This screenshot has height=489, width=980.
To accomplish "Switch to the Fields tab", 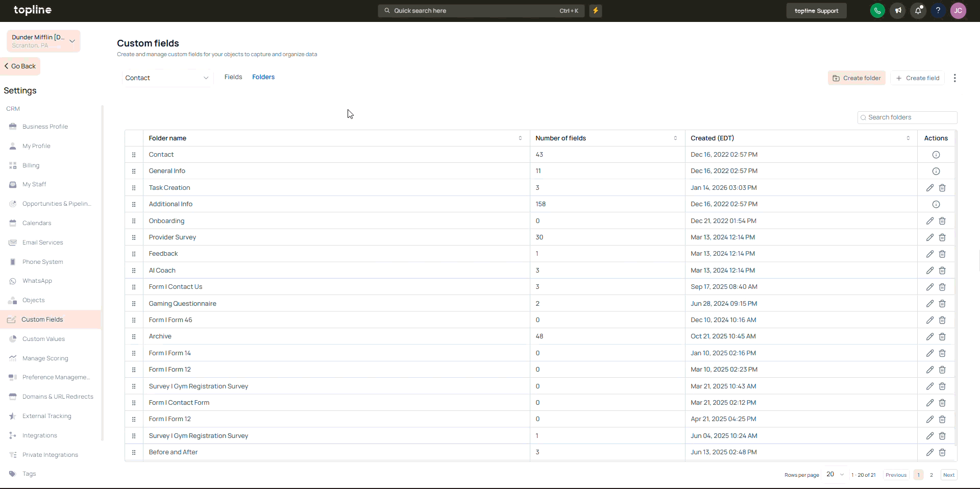I will (233, 77).
